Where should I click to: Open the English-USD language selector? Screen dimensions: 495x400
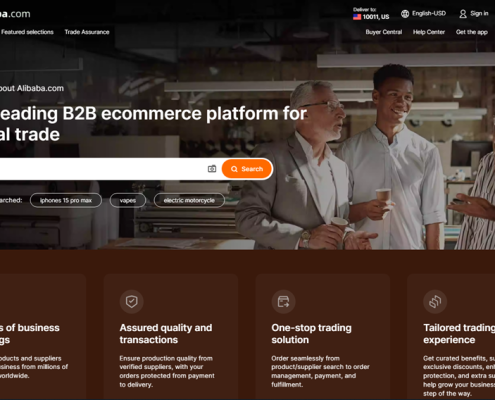click(x=423, y=14)
